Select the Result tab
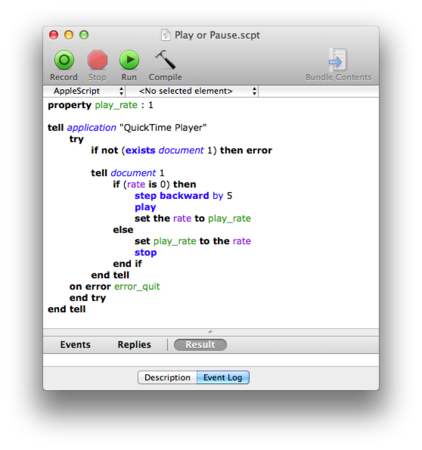Viewport: 422px width, 450px height. click(x=200, y=345)
